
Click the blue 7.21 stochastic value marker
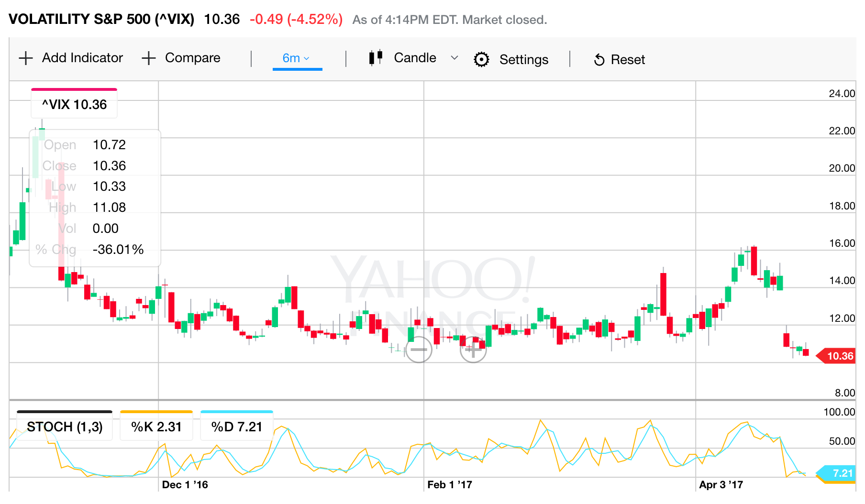pyautogui.click(x=839, y=473)
